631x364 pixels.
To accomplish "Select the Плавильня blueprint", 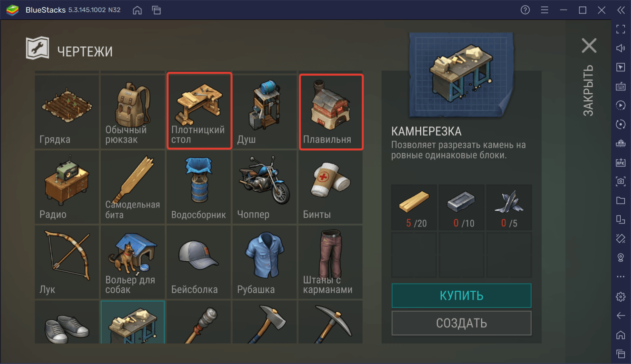I will (331, 112).
